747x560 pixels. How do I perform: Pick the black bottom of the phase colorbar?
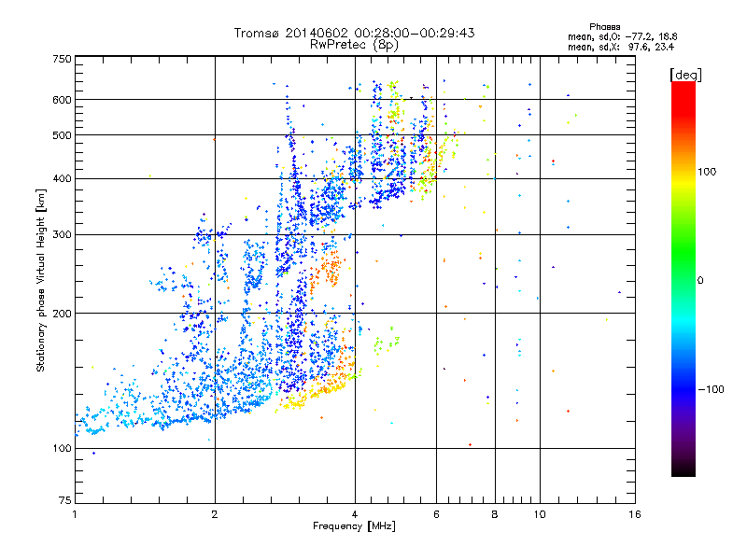point(684,470)
